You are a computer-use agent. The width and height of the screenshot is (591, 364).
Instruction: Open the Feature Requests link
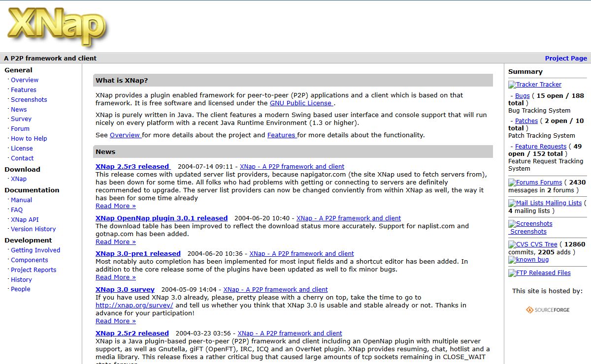[x=541, y=147]
